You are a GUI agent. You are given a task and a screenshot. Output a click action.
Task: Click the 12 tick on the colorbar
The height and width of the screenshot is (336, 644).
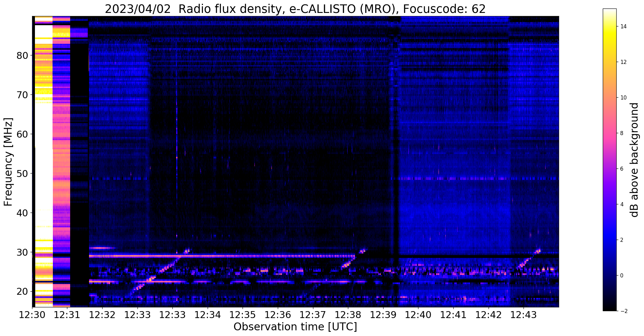pos(623,62)
